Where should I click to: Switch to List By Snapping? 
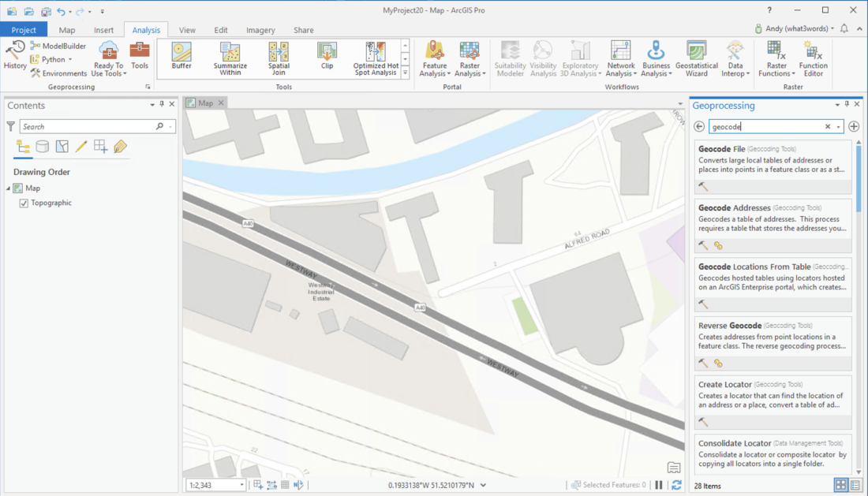pyautogui.click(x=101, y=147)
